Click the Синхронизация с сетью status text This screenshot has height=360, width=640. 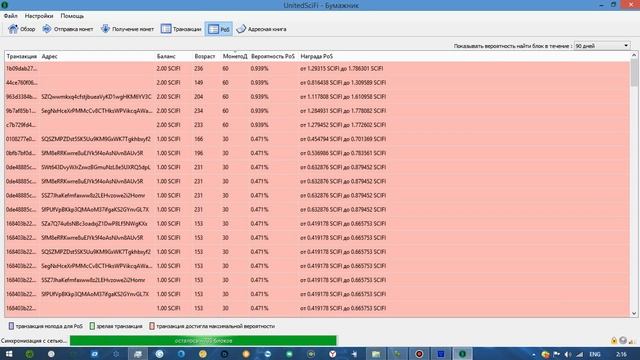click(x=34, y=340)
